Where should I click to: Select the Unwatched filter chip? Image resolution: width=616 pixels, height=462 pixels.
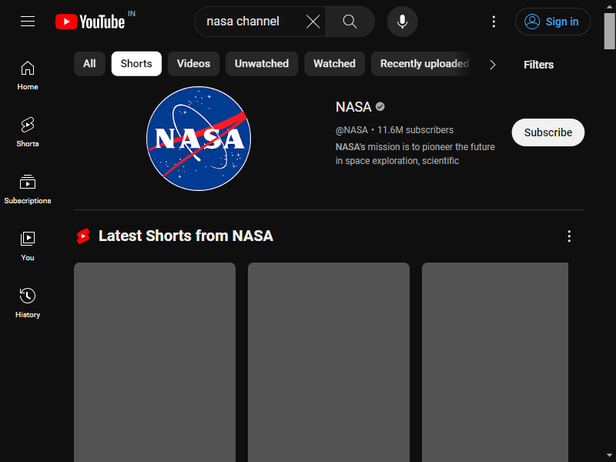(x=262, y=64)
